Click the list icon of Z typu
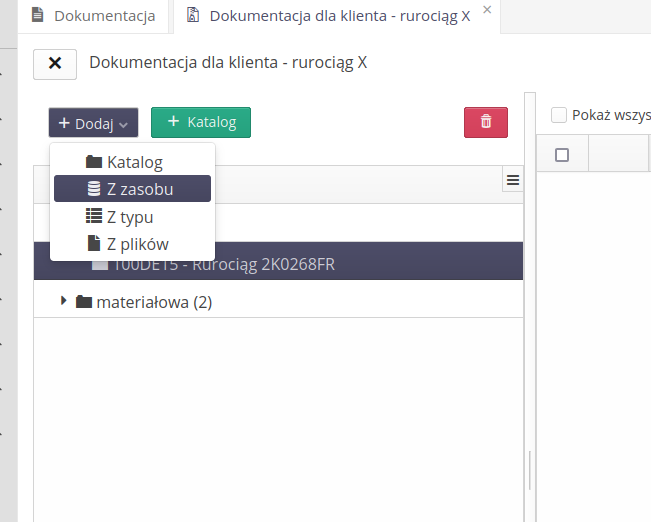This screenshot has width=651, height=522. (94, 216)
